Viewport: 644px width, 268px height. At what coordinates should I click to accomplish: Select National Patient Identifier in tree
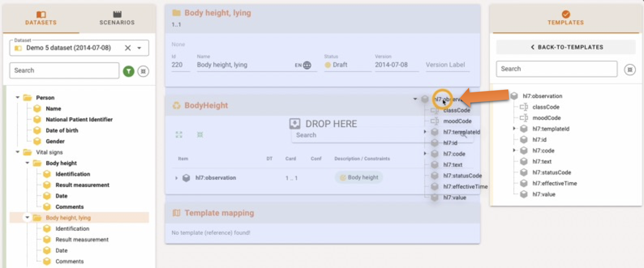79,119
